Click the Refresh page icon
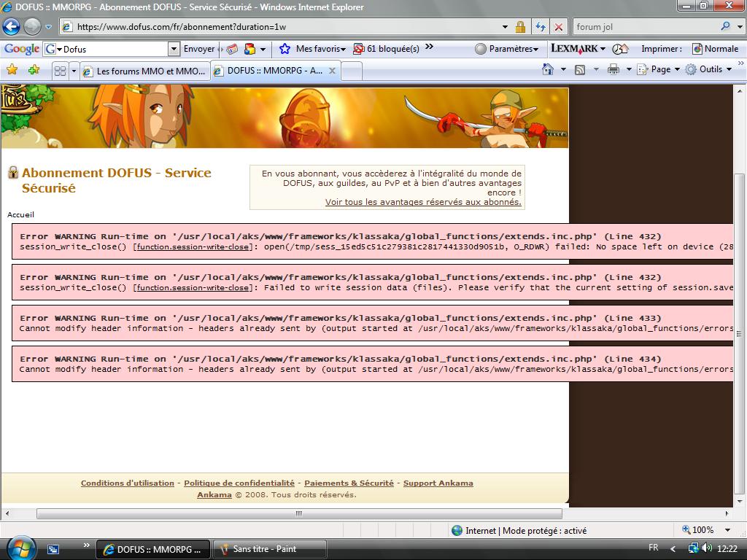This screenshot has width=747, height=560. tap(541, 27)
